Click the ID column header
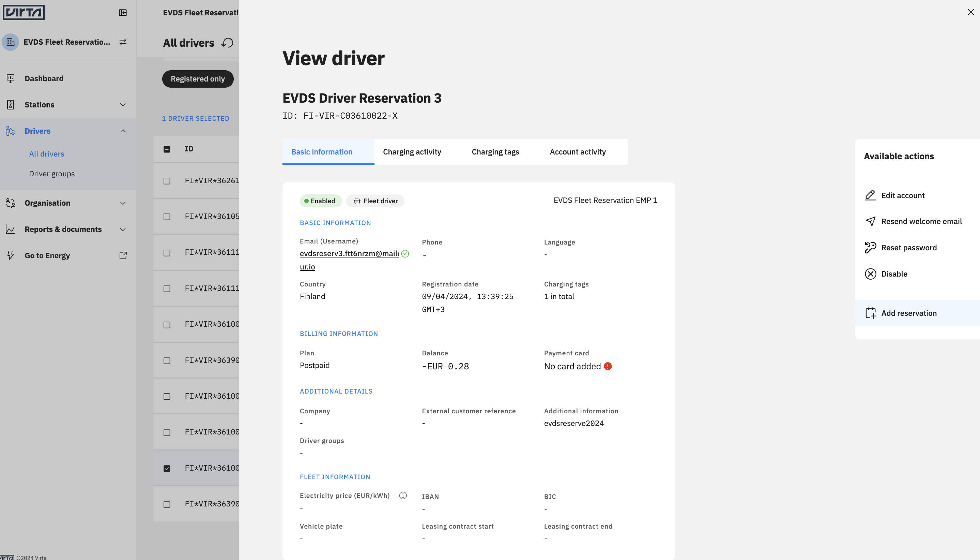Screen dimensions: 980x560 pyautogui.click(x=189, y=149)
